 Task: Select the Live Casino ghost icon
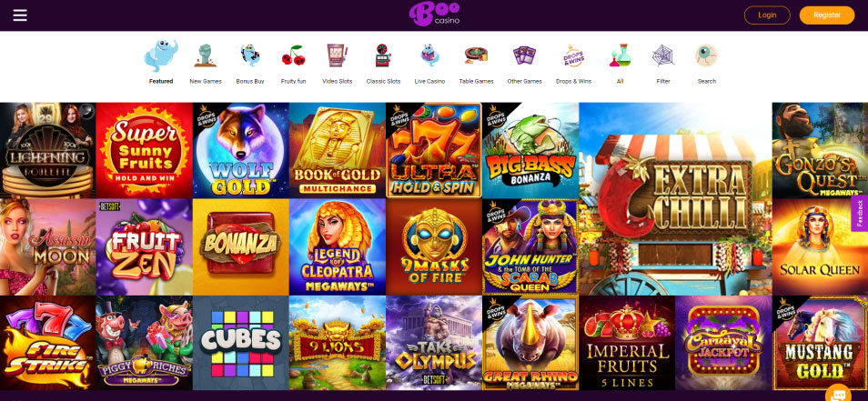pyautogui.click(x=429, y=55)
